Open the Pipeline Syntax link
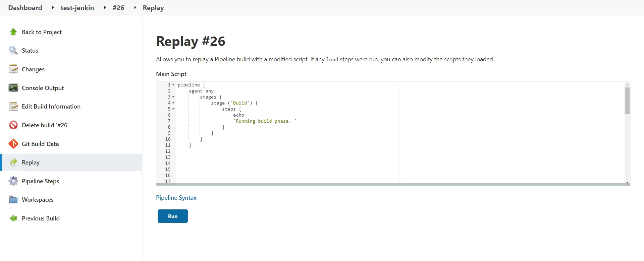 tap(176, 198)
